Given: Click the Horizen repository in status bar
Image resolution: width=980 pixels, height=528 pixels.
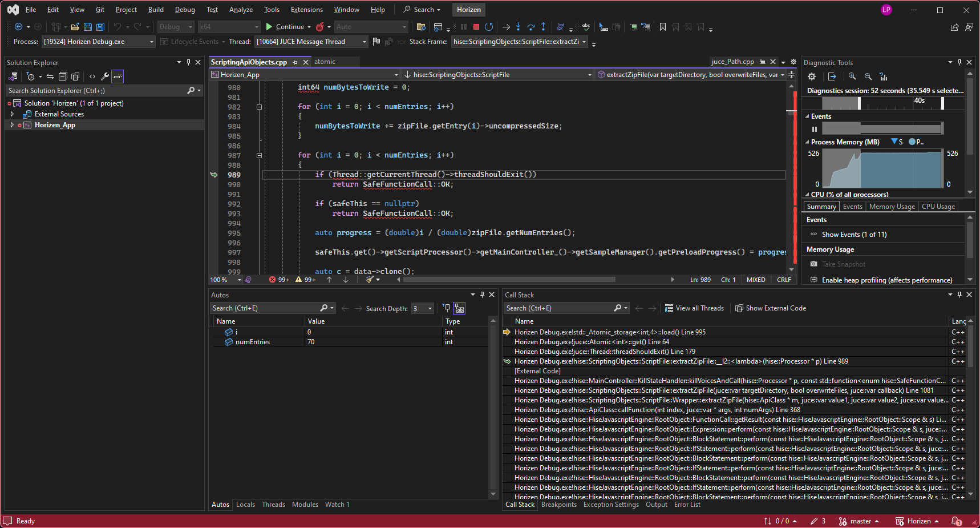Looking at the screenshot, I should click(917, 521).
